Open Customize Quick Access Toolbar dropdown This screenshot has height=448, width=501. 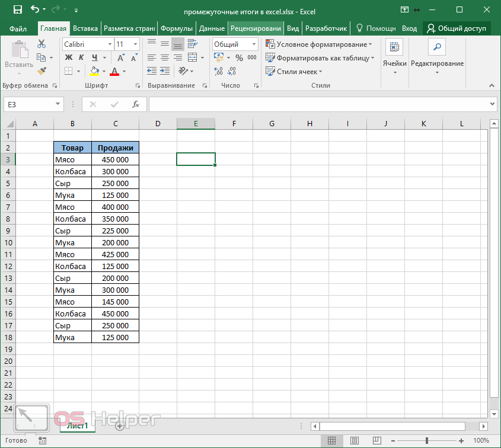pyautogui.click(x=76, y=11)
